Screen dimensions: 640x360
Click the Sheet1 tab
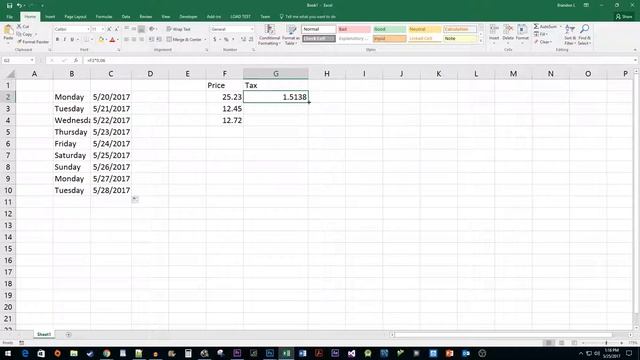click(44, 334)
